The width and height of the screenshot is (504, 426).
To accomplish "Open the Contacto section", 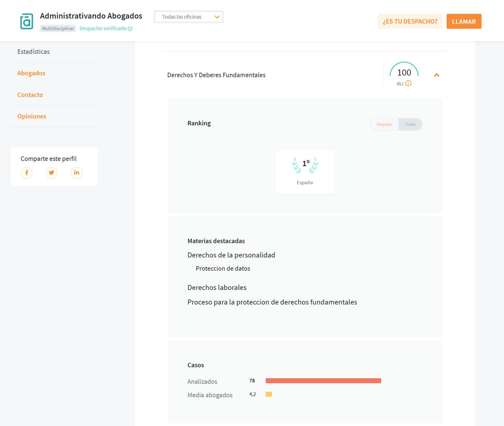I will pyautogui.click(x=30, y=95).
